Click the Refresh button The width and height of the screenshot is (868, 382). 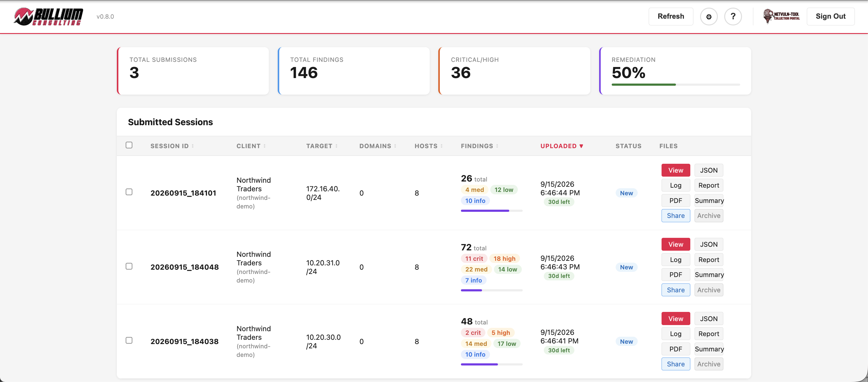(670, 17)
